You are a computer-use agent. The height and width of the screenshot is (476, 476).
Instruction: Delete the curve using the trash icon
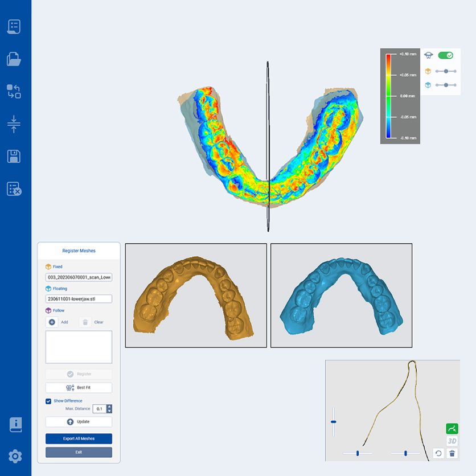453,453
